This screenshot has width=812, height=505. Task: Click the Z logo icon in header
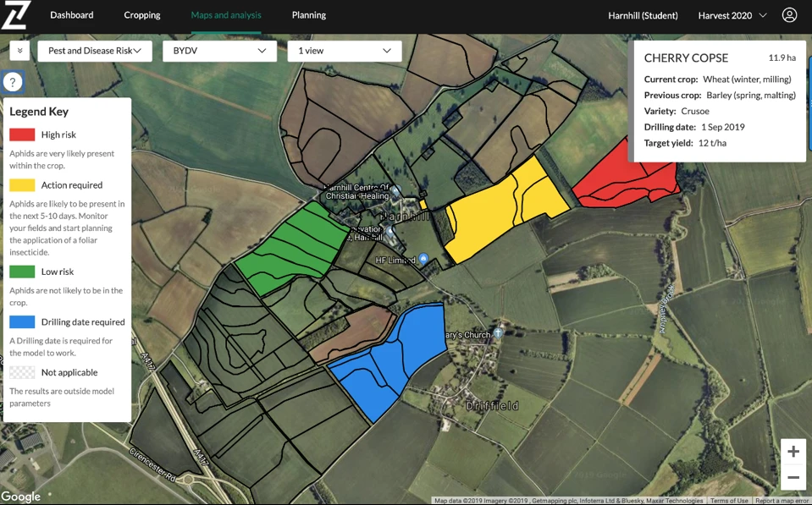(x=16, y=15)
